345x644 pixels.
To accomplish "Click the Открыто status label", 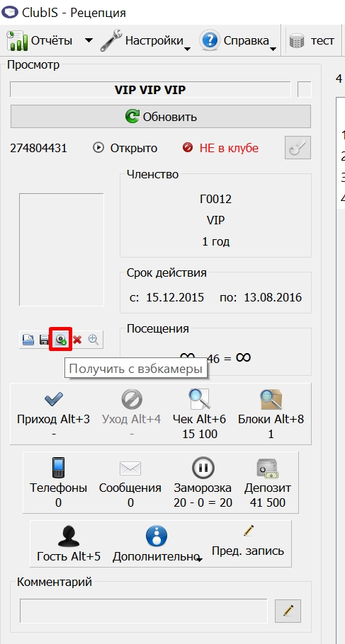I will coord(134,148).
